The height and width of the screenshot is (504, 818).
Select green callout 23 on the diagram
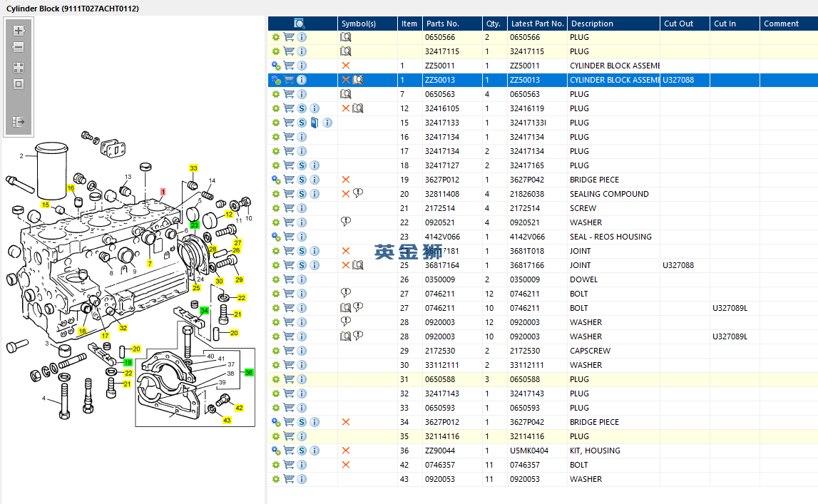pos(194,225)
